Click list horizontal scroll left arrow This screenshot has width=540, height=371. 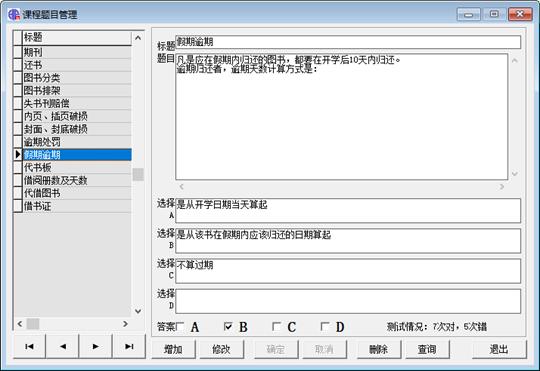tap(20, 324)
